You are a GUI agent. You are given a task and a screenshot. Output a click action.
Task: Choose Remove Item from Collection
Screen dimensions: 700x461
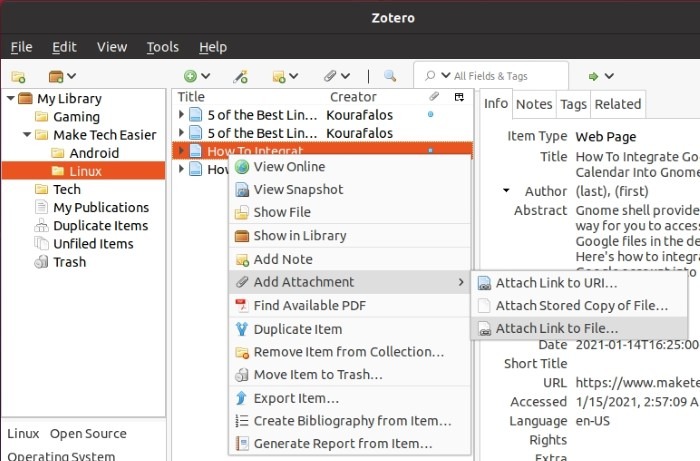coord(350,352)
